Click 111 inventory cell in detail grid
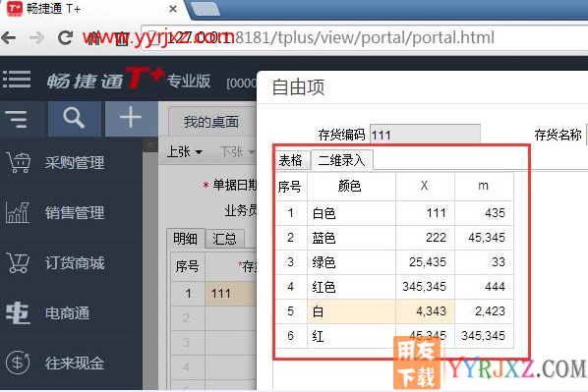This screenshot has width=588, height=392. coord(231,294)
